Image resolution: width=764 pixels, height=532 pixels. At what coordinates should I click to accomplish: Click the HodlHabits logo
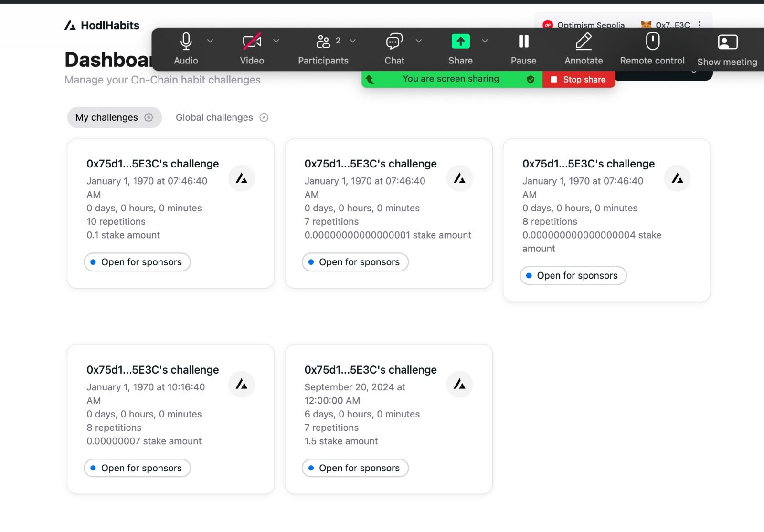pyautogui.click(x=102, y=25)
